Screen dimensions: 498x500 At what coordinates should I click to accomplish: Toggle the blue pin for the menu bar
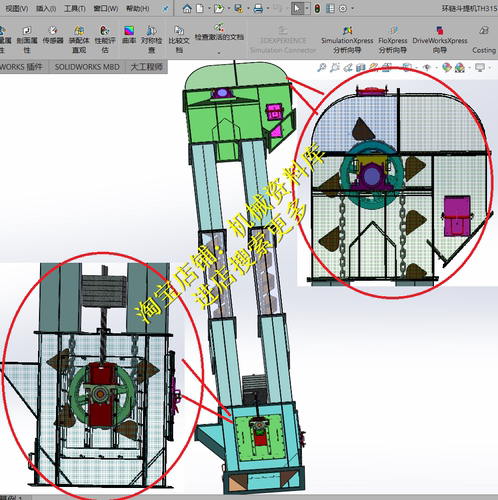pyautogui.click(x=165, y=9)
